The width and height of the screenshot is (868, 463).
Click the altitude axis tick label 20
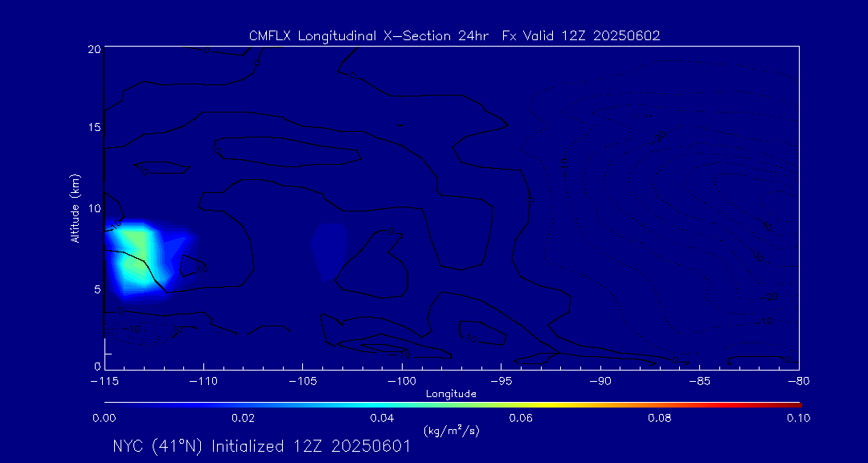[x=94, y=49]
